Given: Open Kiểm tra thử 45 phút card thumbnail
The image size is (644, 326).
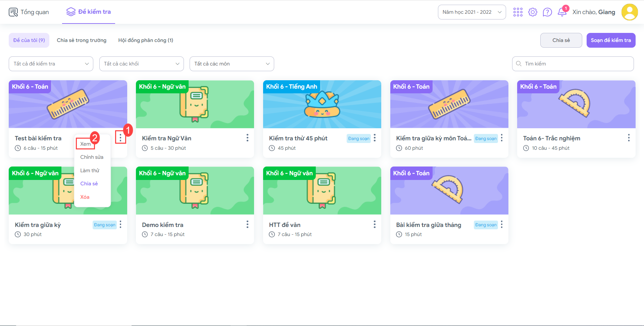Looking at the screenshot, I should [x=322, y=104].
